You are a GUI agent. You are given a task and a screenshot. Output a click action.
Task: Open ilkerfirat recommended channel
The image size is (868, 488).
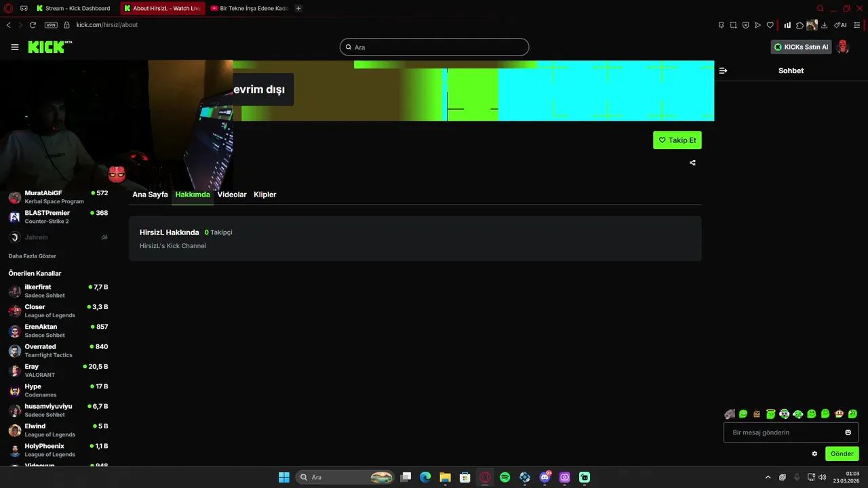click(x=58, y=291)
